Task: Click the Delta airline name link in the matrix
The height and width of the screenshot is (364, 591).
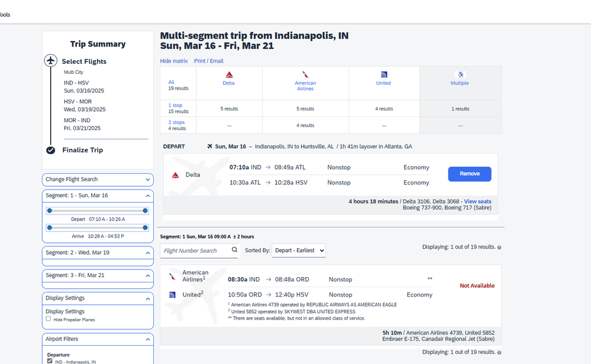Action: [228, 83]
